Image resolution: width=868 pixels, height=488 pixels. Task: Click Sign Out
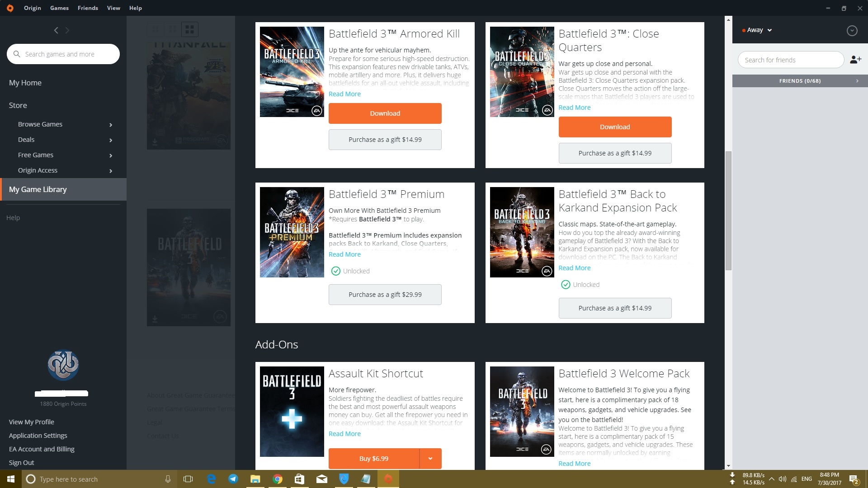coord(21,463)
